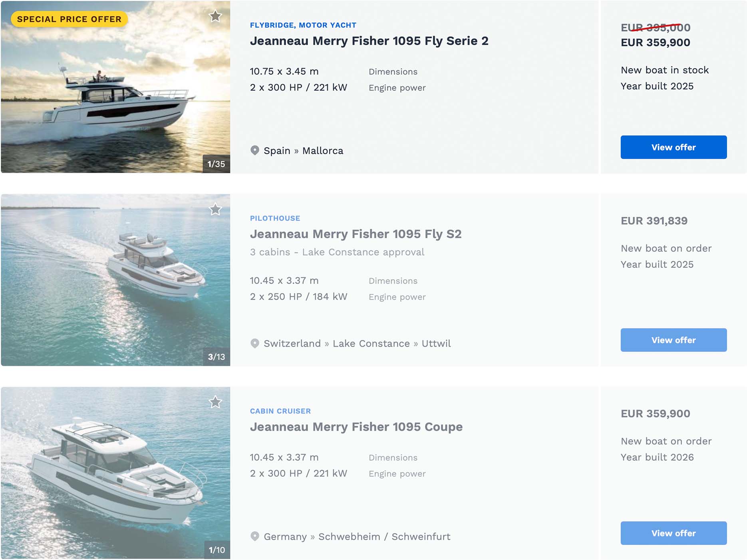Open the Jeanneau Merry Fisher 1095 Fly Serie 2 title
This screenshot has height=560, width=747.
coord(369,41)
